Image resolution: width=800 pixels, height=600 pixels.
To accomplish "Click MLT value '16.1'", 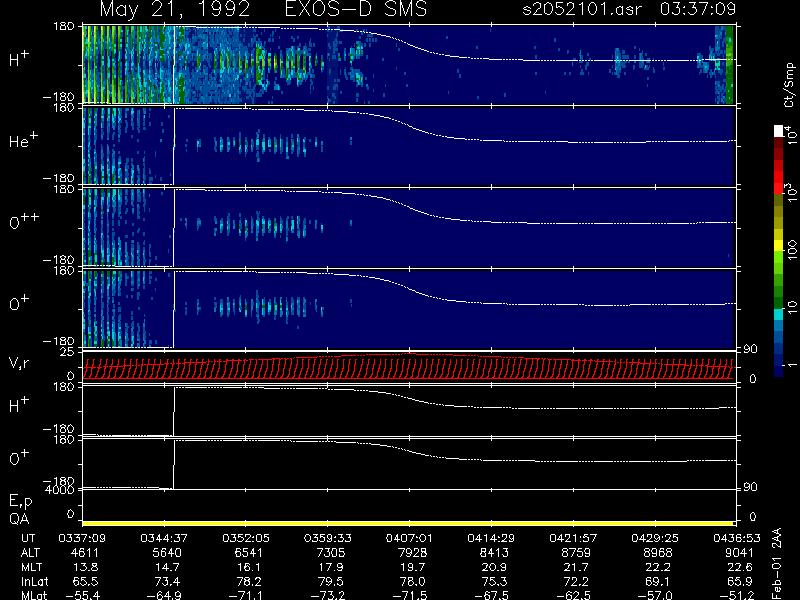I will point(250,567).
